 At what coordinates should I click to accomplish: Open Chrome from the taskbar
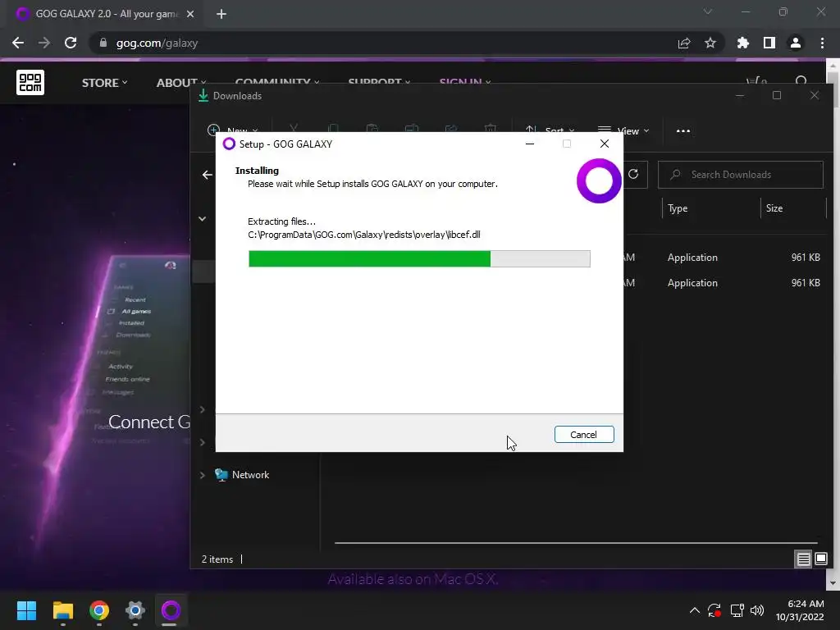pyautogui.click(x=99, y=610)
